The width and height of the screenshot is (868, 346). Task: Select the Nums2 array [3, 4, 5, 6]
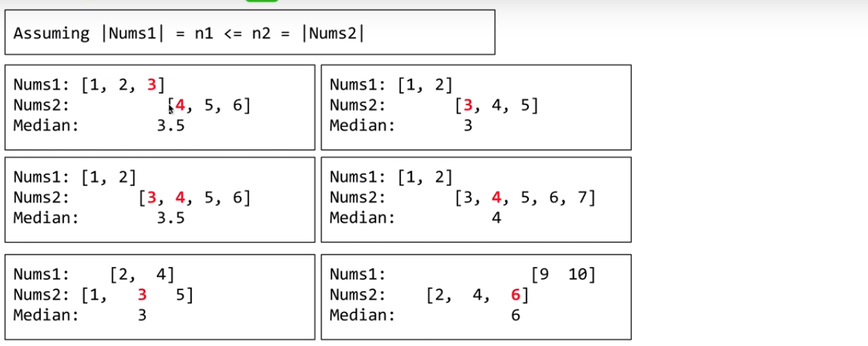[x=194, y=197]
